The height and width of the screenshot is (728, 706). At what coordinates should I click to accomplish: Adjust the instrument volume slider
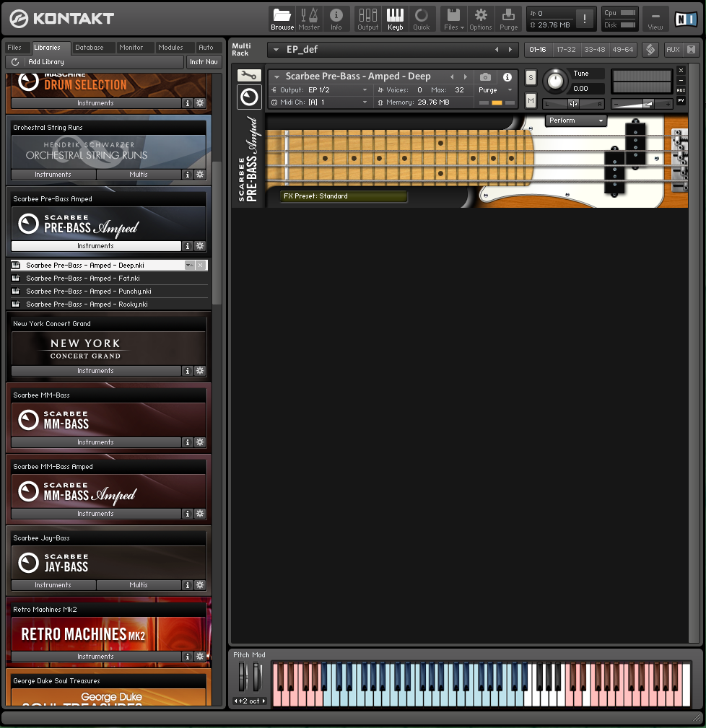[642, 104]
